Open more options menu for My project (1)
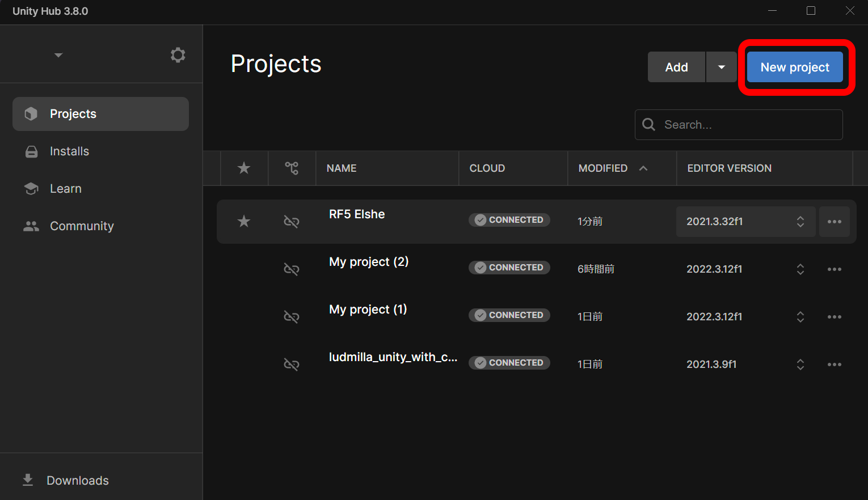The width and height of the screenshot is (868, 500). tap(835, 317)
